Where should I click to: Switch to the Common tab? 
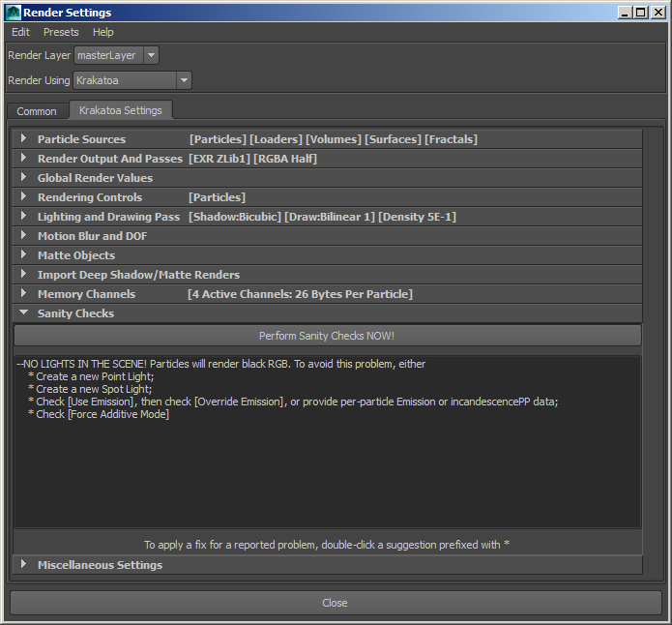tap(37, 111)
